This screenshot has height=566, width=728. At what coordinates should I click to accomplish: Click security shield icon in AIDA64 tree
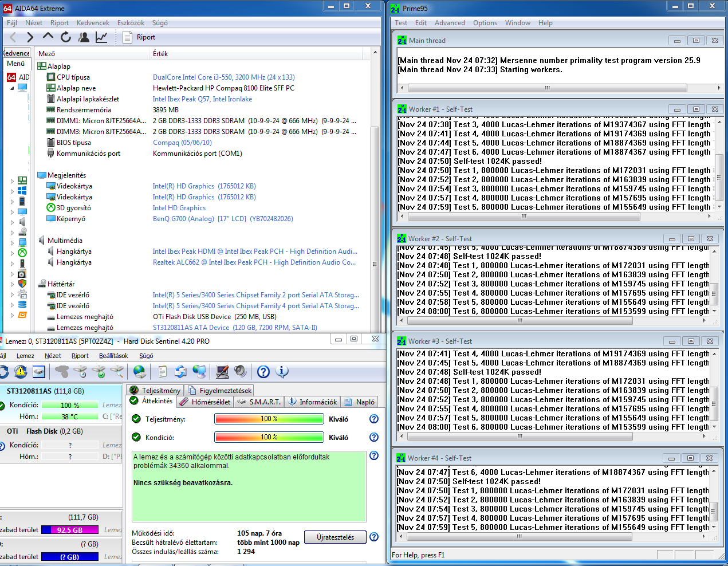(x=22, y=284)
